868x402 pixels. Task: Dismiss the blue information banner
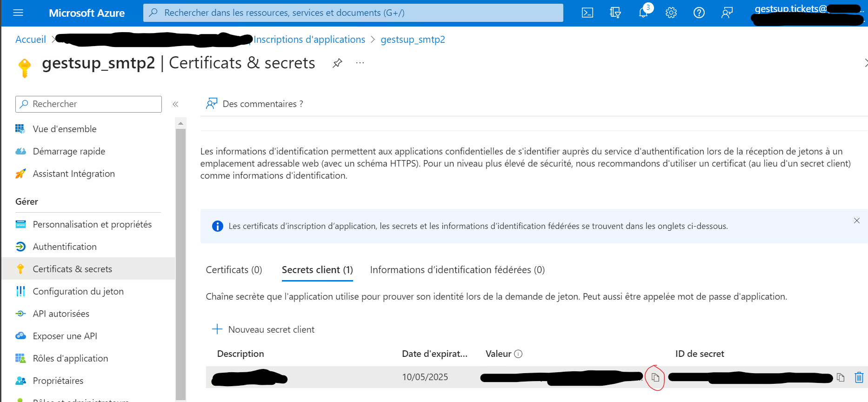coord(857,221)
